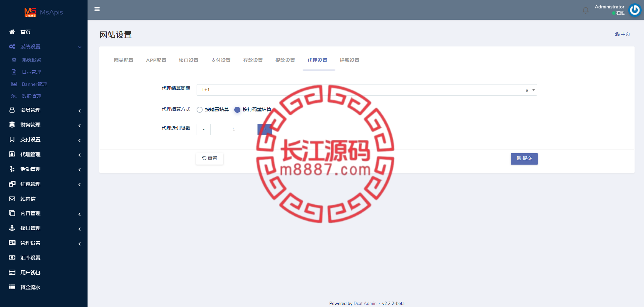
Task: Collapse the 系统设置 sidebar menu
Action: [80, 47]
